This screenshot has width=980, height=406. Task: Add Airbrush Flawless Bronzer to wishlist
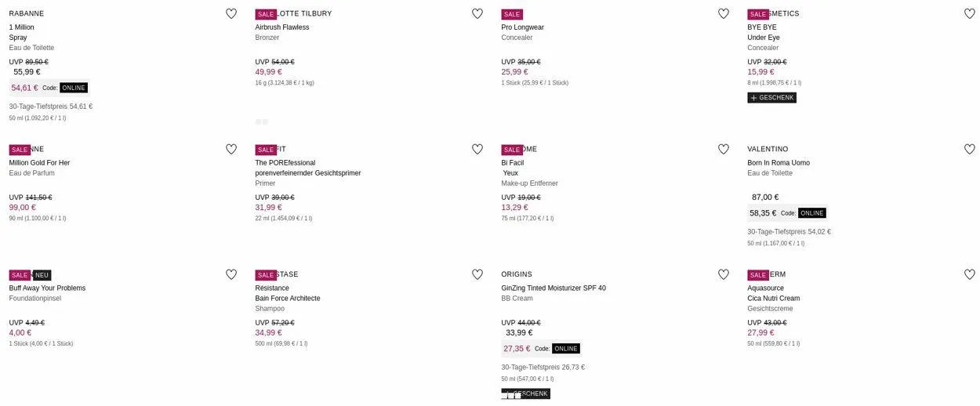[x=477, y=13]
